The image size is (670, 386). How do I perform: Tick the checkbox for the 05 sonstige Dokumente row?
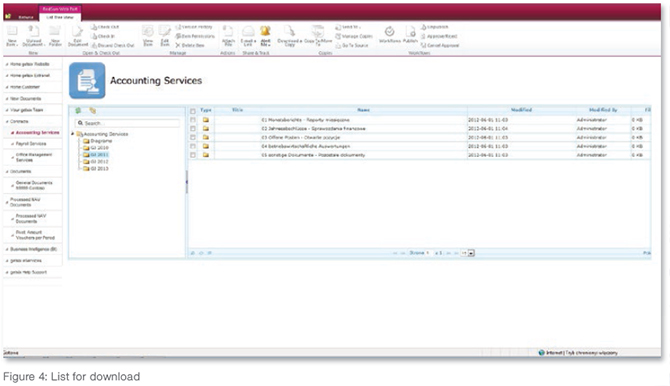click(x=193, y=155)
